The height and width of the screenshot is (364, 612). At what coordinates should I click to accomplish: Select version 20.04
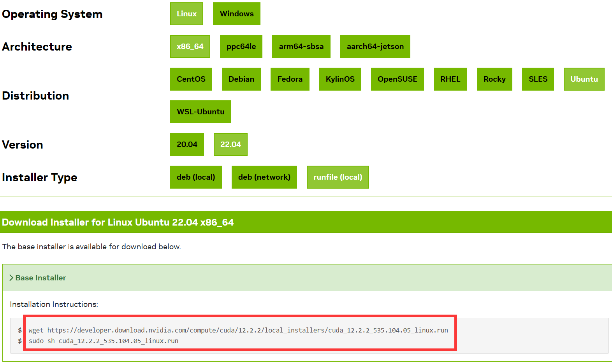(x=187, y=144)
